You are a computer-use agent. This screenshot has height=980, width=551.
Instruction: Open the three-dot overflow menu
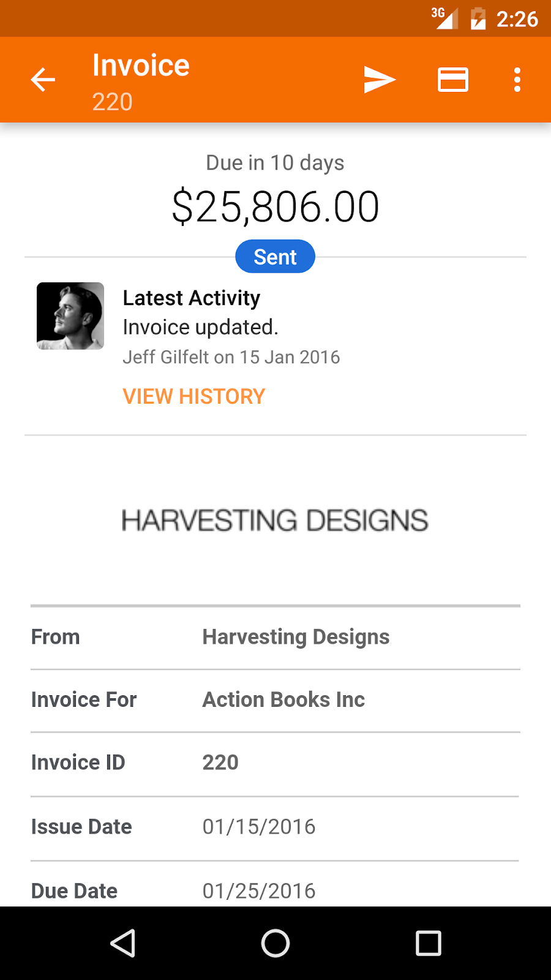(x=517, y=80)
